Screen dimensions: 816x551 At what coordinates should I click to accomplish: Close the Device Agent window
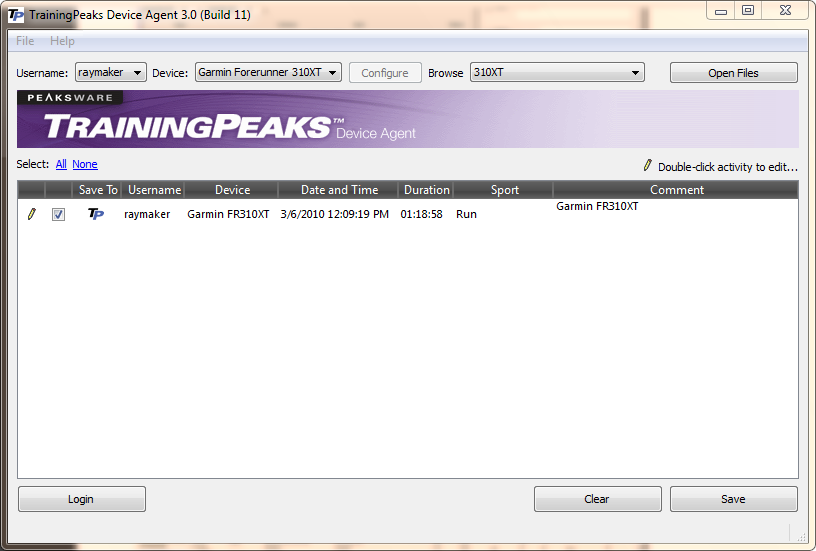pos(785,11)
